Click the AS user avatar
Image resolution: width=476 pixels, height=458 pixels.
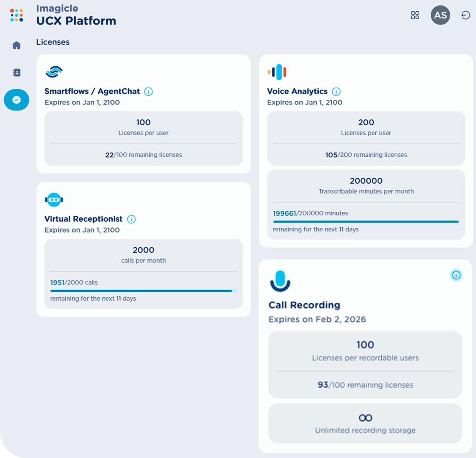coord(440,15)
